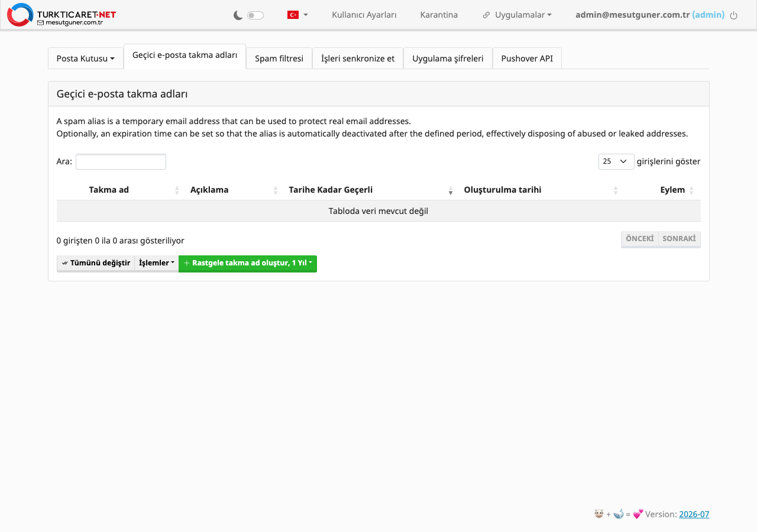Open the Uygulama şifreleri tab

tap(448, 59)
